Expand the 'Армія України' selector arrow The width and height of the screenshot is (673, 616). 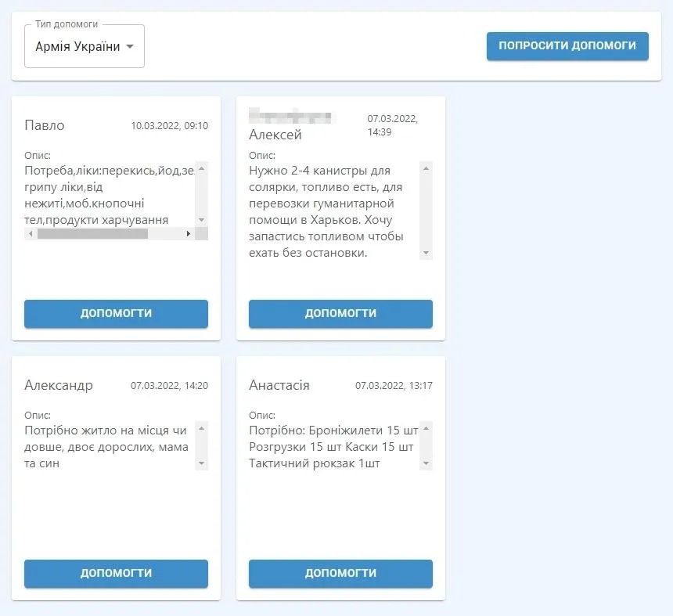click(131, 46)
